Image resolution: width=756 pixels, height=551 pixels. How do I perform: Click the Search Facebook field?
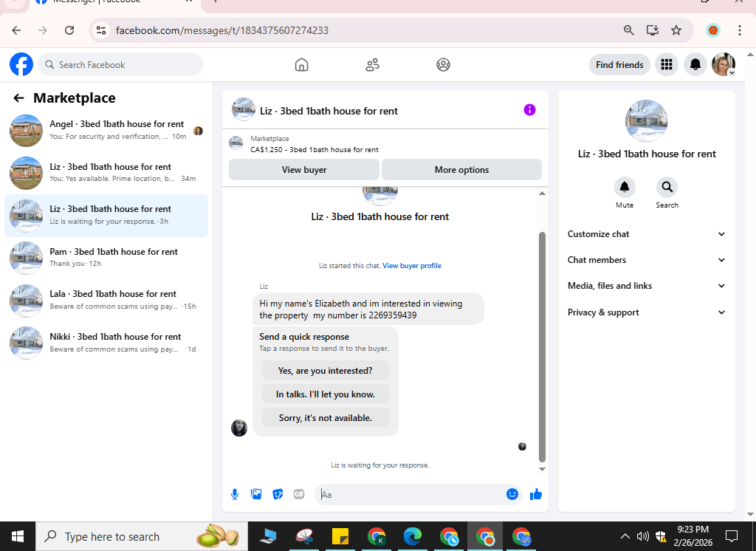(x=120, y=65)
